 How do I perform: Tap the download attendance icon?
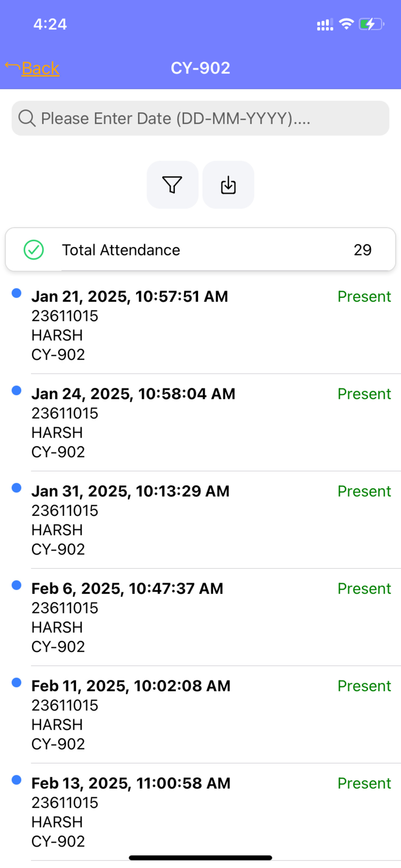[x=228, y=185]
